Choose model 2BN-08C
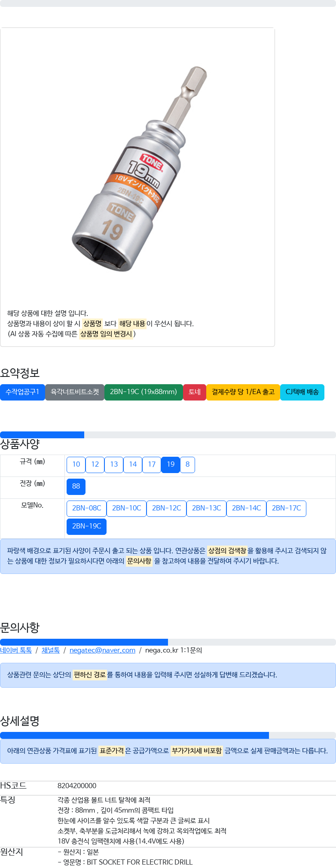336x868 pixels. coord(86,508)
